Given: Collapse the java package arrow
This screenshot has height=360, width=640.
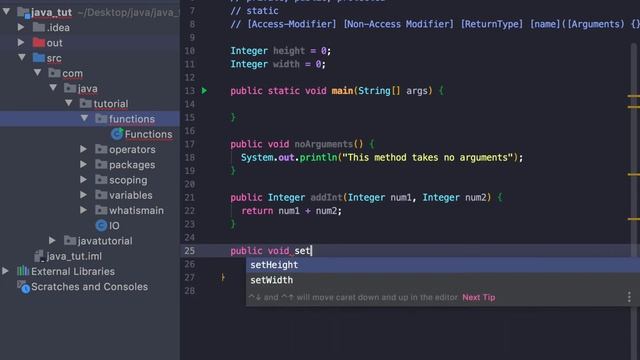Looking at the screenshot, I should coord(53,88).
